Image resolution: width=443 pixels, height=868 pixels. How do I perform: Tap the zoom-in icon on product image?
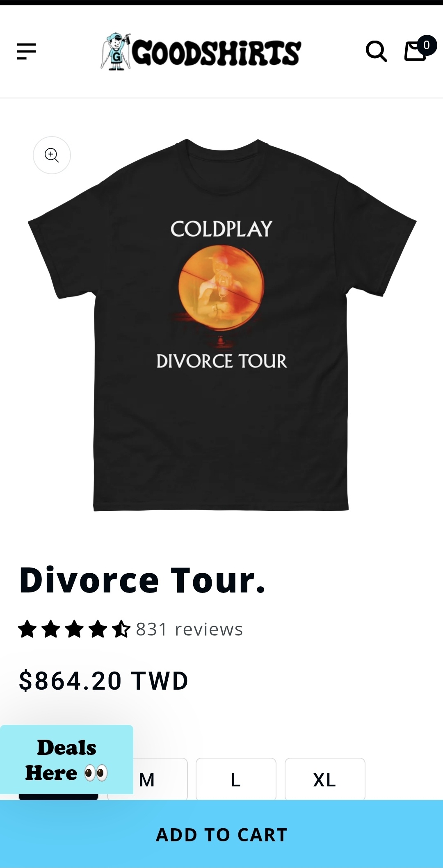(x=52, y=155)
